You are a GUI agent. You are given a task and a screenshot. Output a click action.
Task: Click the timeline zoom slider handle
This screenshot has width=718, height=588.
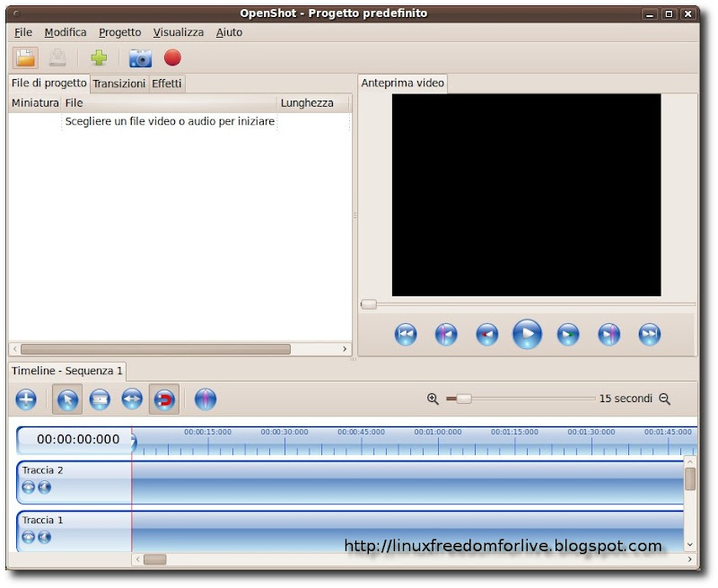tap(464, 399)
